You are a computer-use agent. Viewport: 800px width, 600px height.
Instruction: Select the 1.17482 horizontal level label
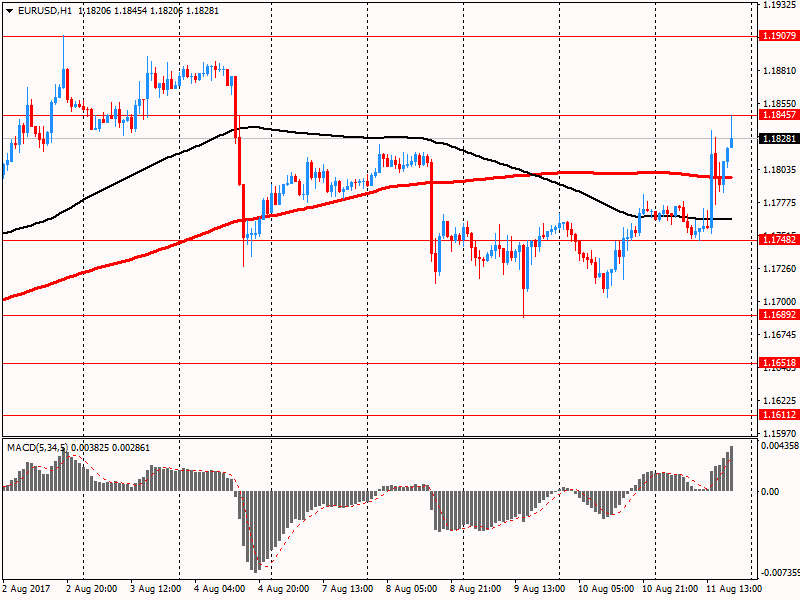[779, 240]
